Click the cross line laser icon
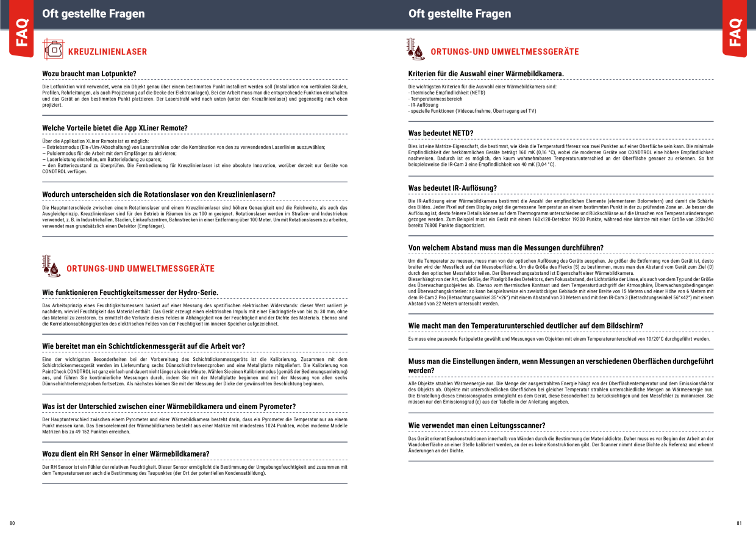Image resolution: width=756 pixels, height=534 pixels. pos(53,49)
